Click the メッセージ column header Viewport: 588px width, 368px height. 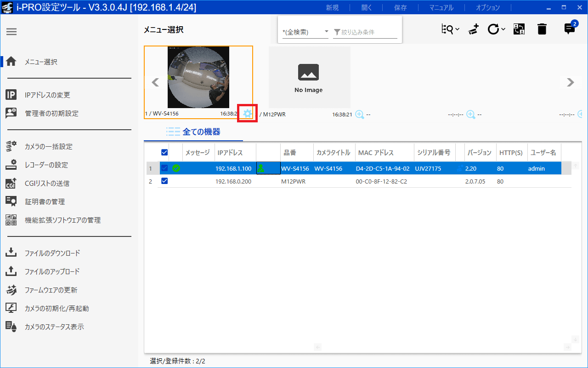[x=198, y=153]
